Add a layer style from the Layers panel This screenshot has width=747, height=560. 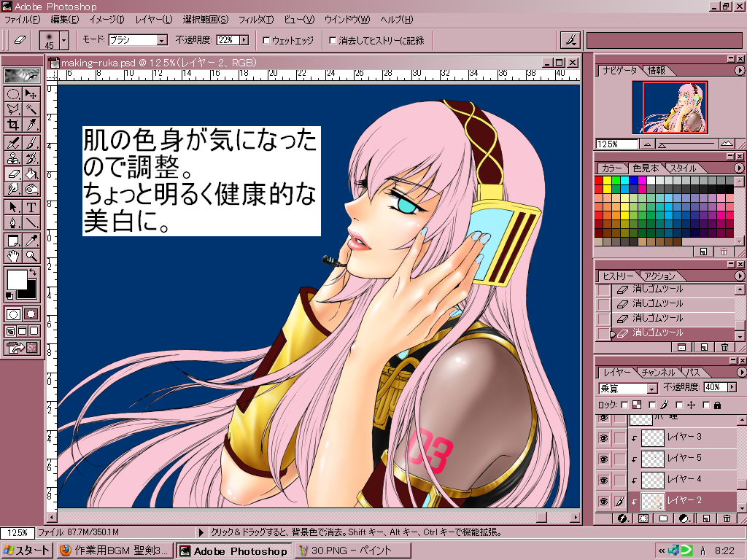[x=622, y=518]
